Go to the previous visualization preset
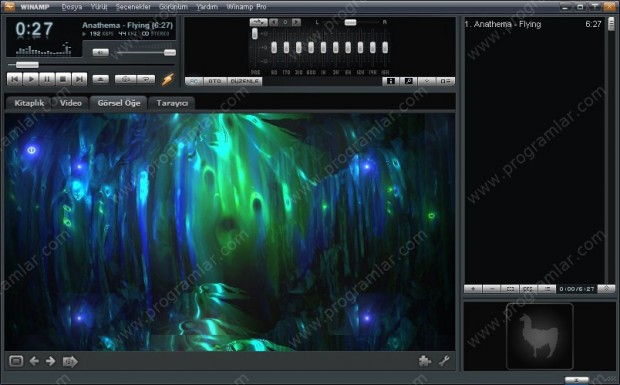This screenshot has height=385, width=620. [x=34, y=361]
